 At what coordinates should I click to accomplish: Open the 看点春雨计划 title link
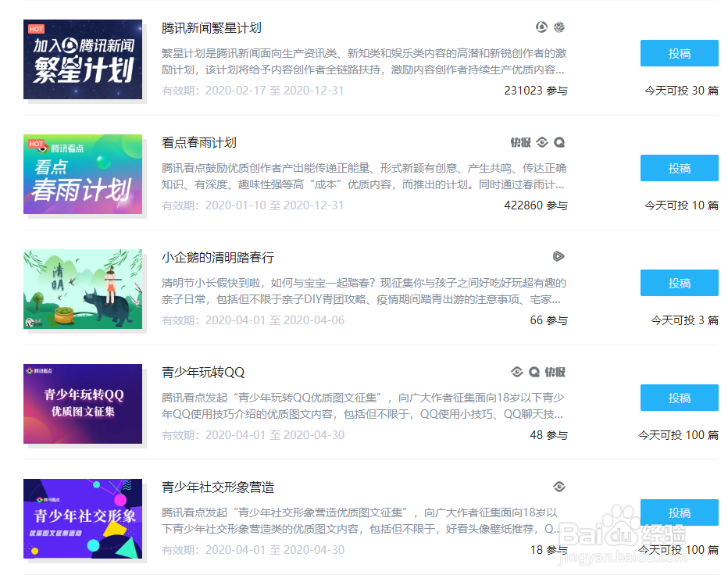199,143
